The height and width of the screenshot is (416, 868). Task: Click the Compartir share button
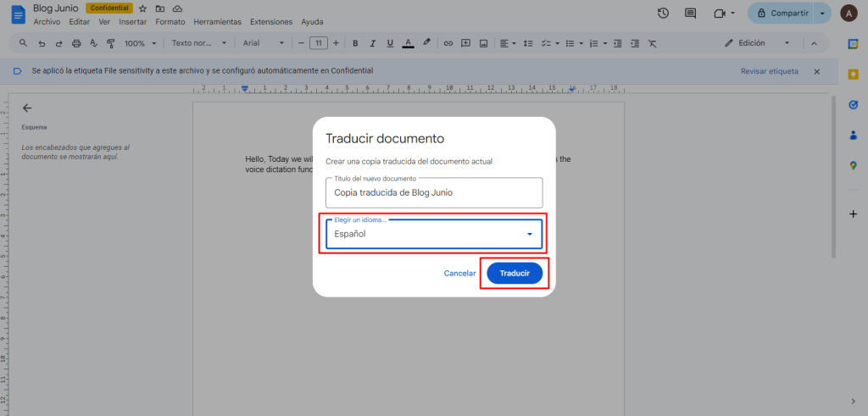[x=781, y=14]
